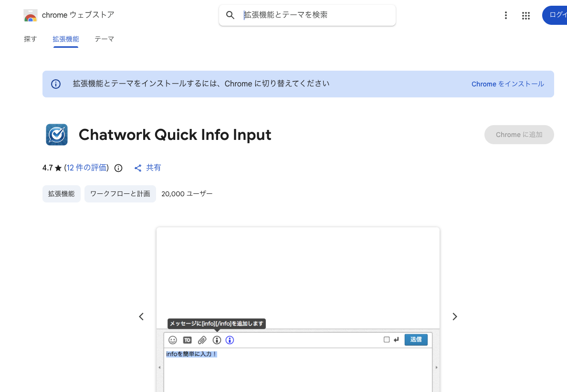Image resolution: width=567 pixels, height=392 pixels.
Task: Click the 拡張機能 category chip
Action: 62,194
